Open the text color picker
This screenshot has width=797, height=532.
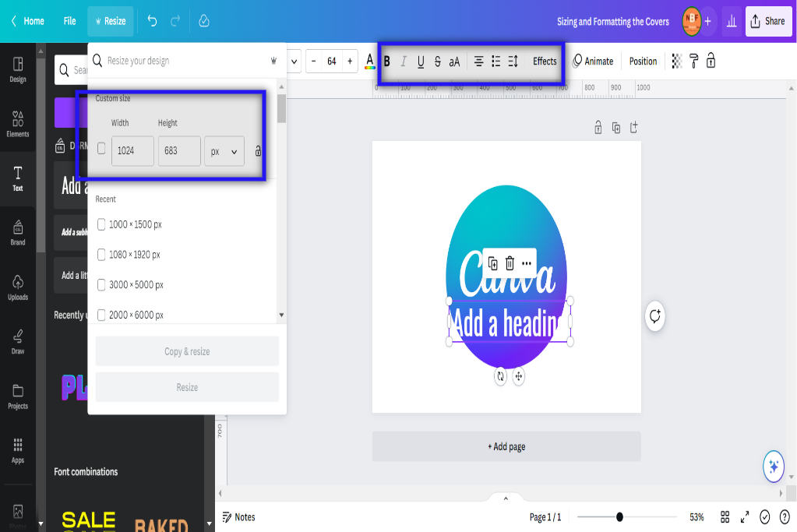click(x=370, y=62)
